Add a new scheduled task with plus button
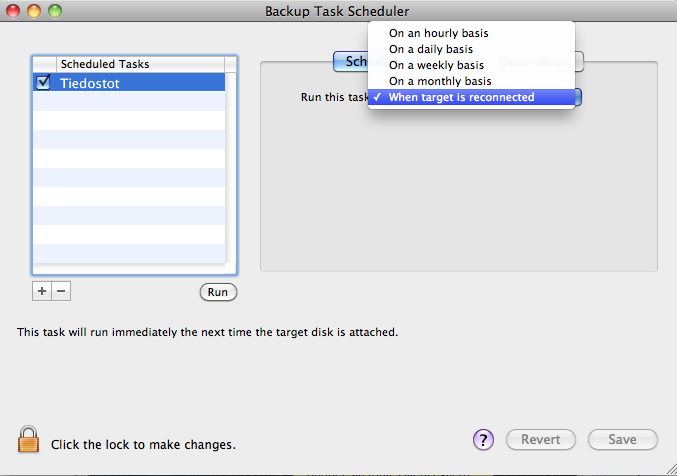 [42, 291]
